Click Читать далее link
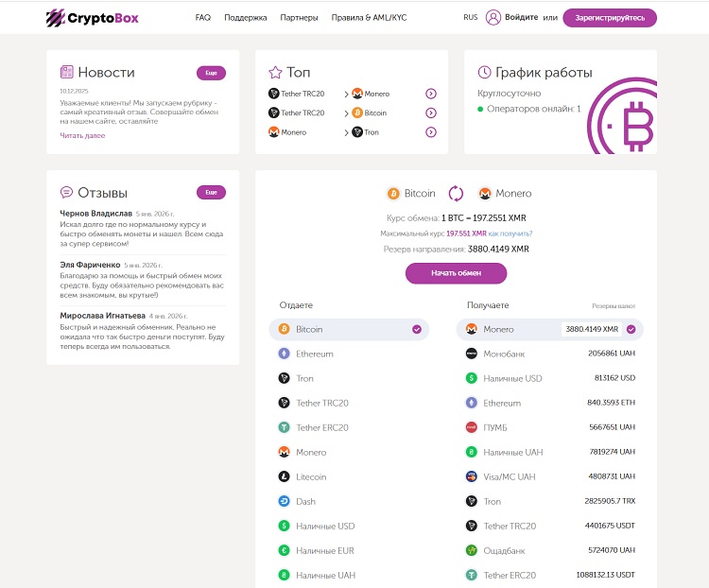 [x=82, y=135]
